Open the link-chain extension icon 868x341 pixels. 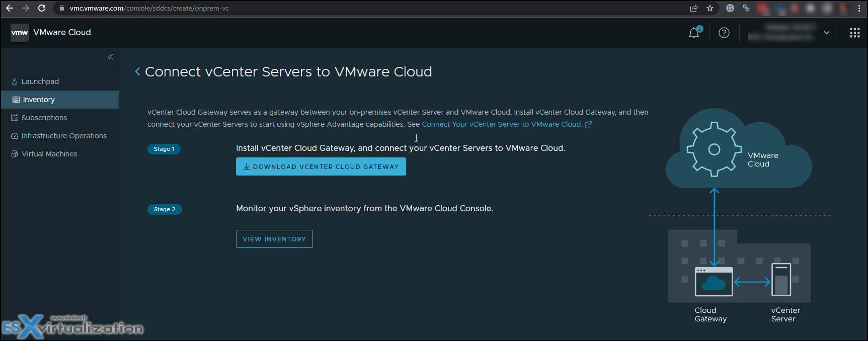pos(746,8)
